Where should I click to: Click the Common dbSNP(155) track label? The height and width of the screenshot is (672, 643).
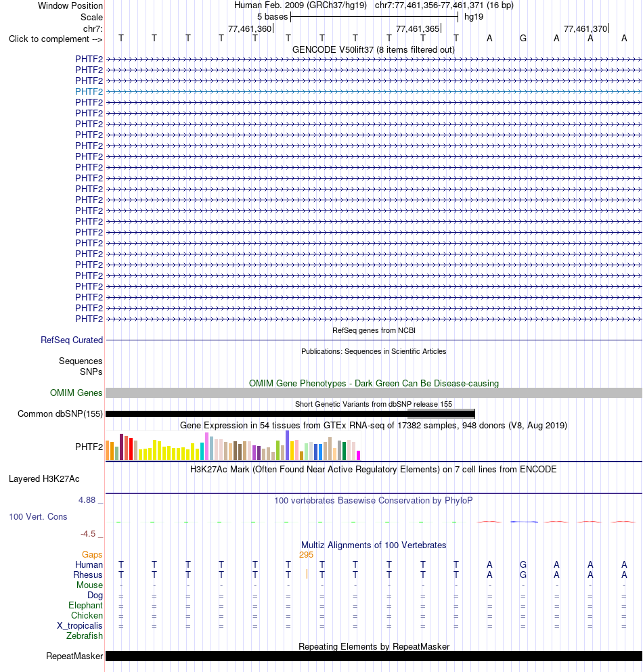coord(60,414)
